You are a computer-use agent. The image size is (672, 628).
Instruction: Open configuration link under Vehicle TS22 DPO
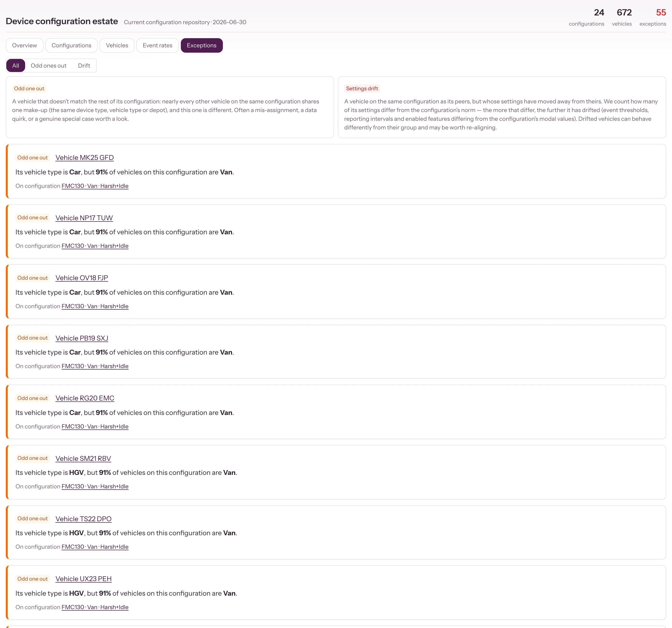click(95, 547)
